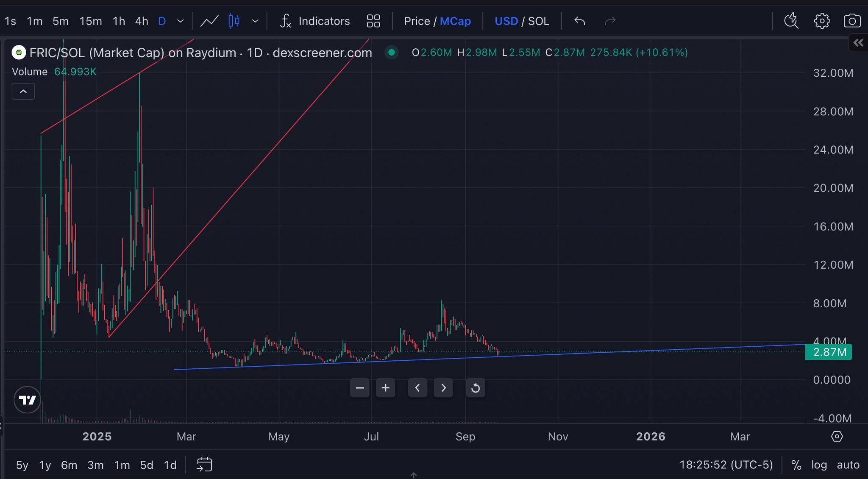Reset chart view with circular arrow
868x479 pixels.
click(x=475, y=388)
